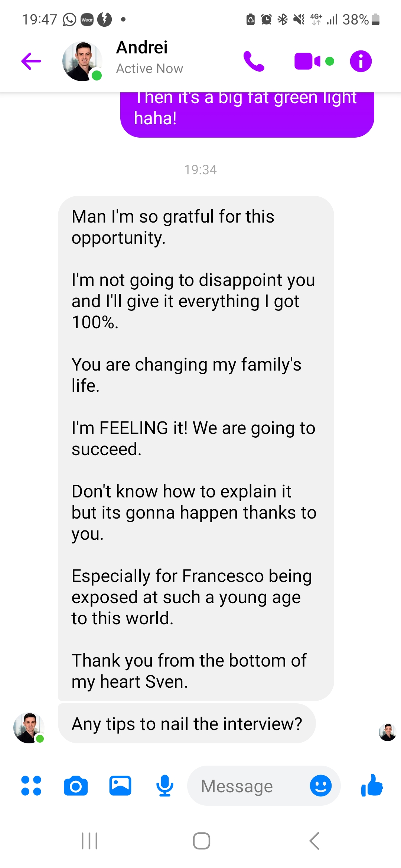Send a thumbs up like
This screenshot has width=401, height=868.
pos(373,786)
